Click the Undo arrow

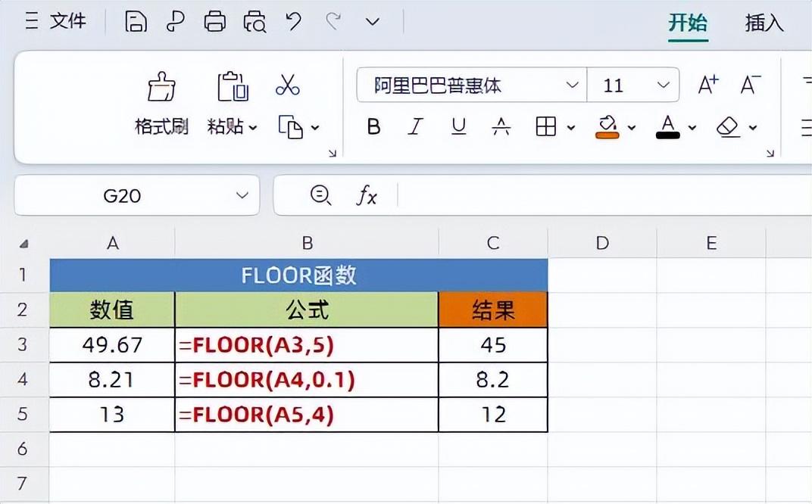[x=294, y=22]
